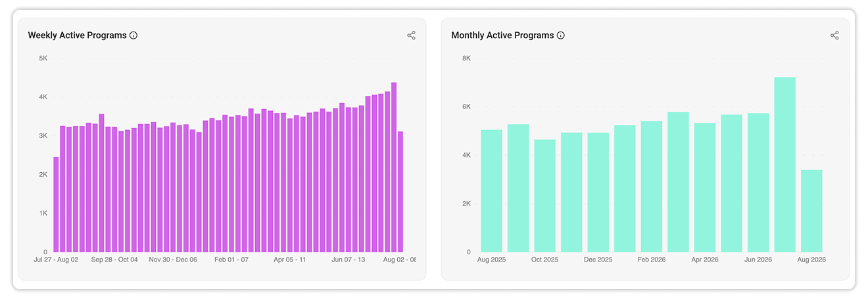This screenshot has width=868, height=299.
Task: Select the tallest bar in the monthly chart
Action: tap(785, 165)
